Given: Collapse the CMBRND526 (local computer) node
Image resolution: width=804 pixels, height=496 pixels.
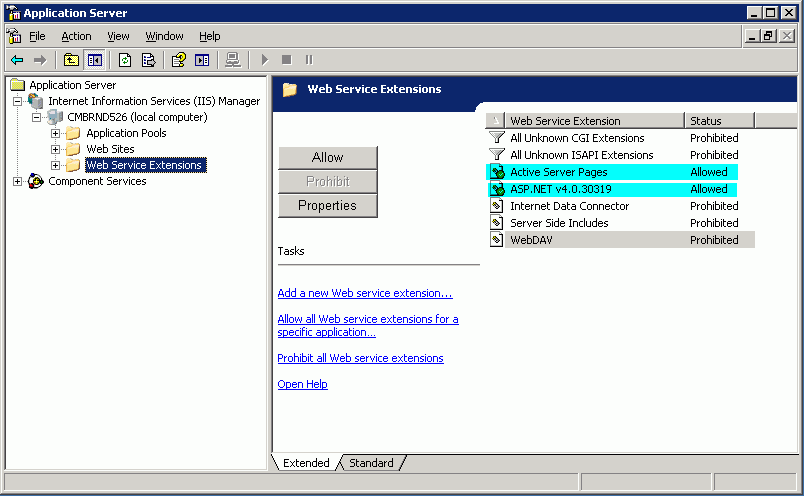Looking at the screenshot, I should point(36,117).
